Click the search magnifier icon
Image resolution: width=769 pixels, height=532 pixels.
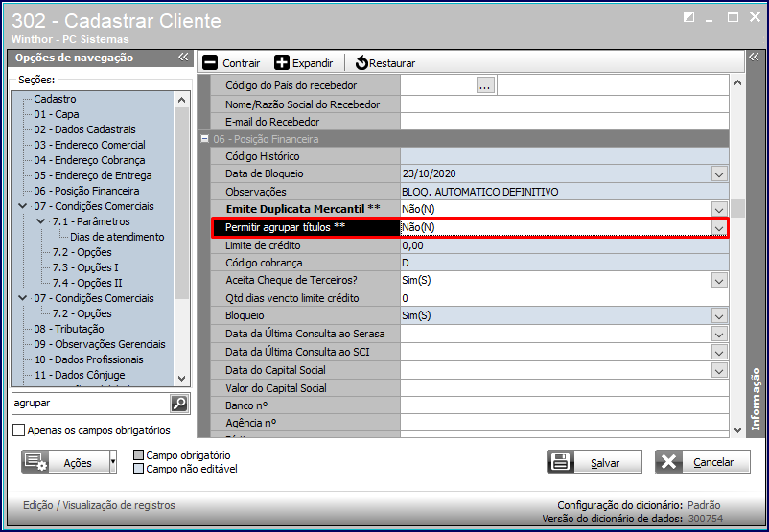click(179, 404)
